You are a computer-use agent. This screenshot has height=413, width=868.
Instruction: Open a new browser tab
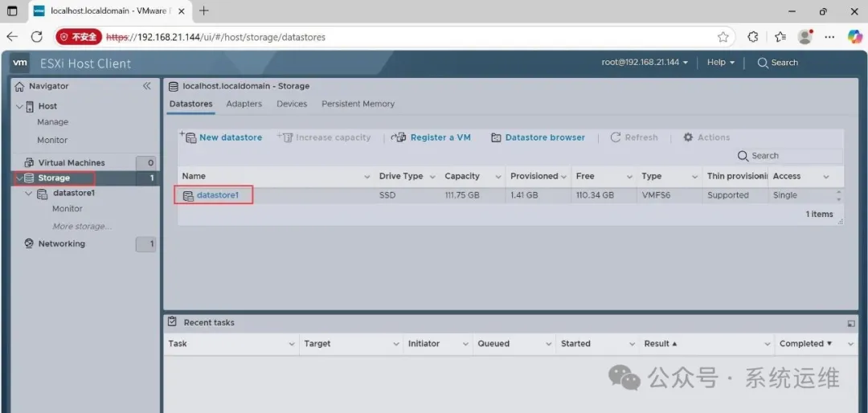coord(204,10)
